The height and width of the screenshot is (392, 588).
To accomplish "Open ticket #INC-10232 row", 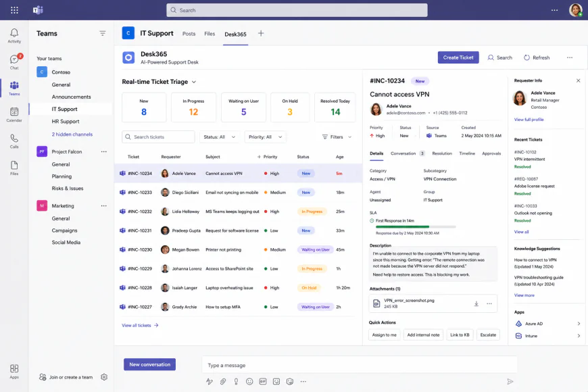I will [x=238, y=212].
